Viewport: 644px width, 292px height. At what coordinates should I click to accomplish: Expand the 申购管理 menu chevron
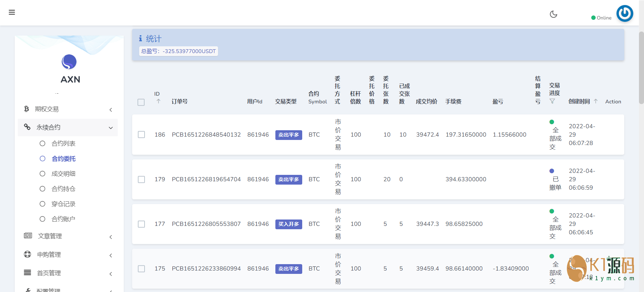(111, 255)
